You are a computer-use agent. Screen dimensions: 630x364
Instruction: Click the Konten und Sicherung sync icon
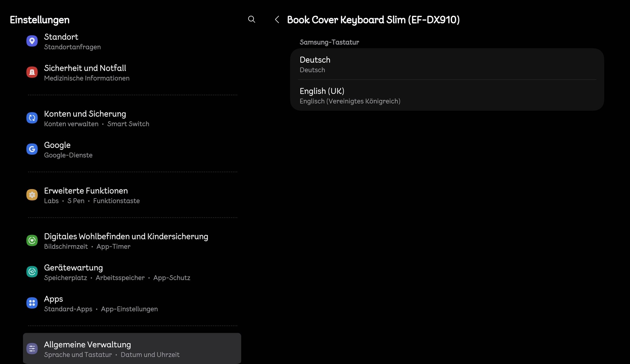point(32,118)
